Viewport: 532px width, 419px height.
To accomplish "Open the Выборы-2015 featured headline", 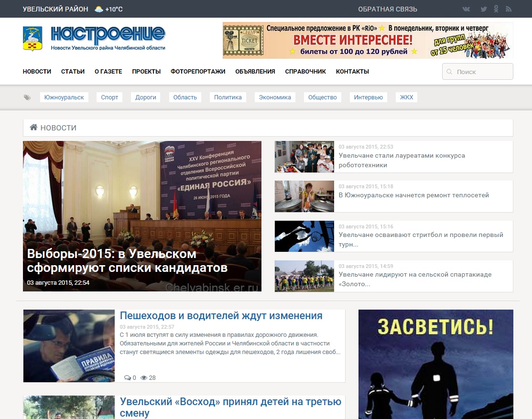I will tap(127, 261).
